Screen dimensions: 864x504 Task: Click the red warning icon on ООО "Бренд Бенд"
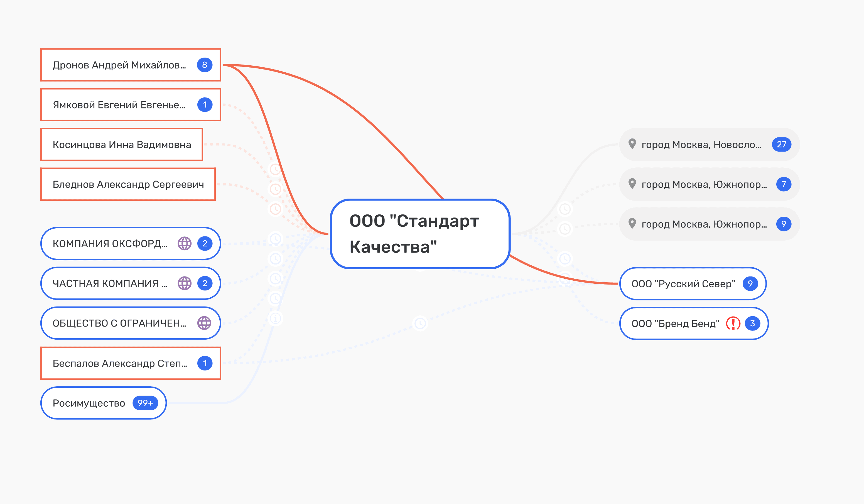click(733, 323)
